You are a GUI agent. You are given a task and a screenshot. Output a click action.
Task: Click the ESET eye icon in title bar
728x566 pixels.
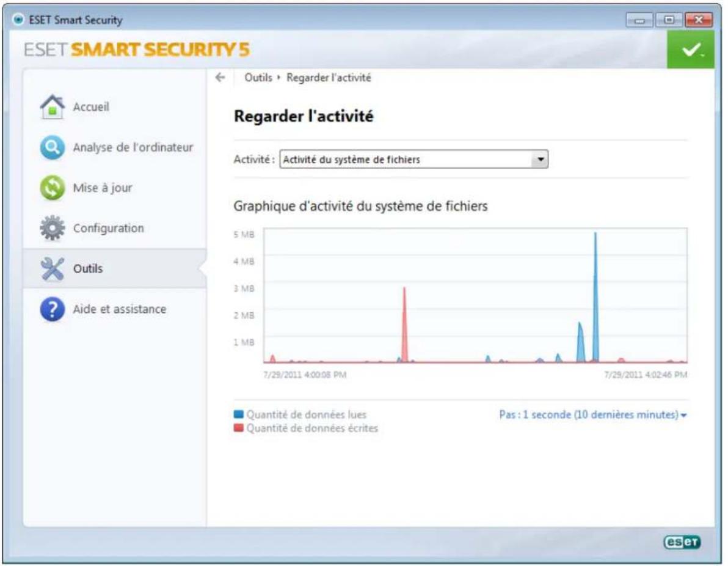pyautogui.click(x=18, y=20)
